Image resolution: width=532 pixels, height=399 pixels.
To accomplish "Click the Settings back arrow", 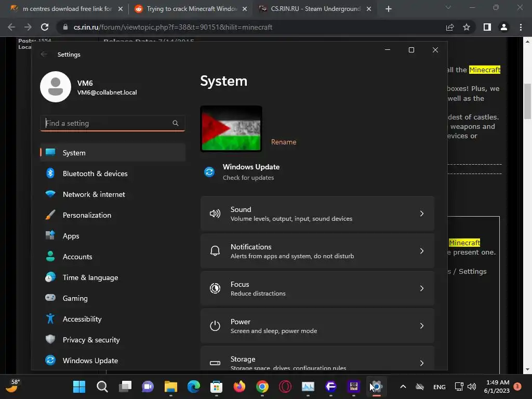I will pos(44,54).
